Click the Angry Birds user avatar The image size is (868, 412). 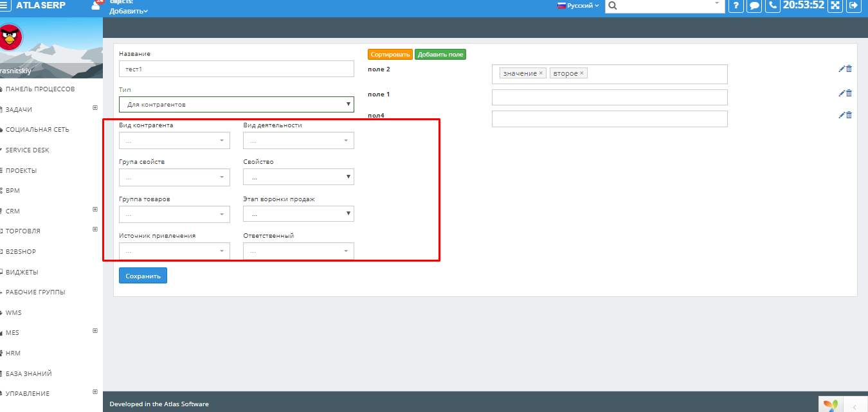click(x=11, y=37)
